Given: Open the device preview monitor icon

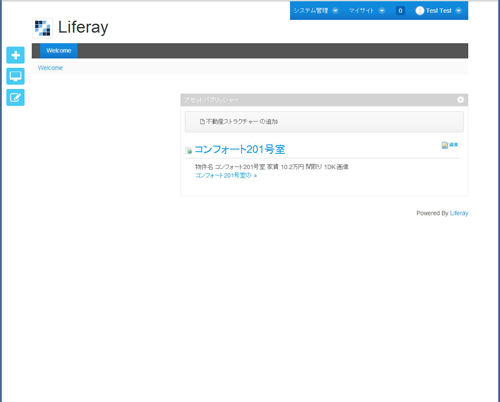Looking at the screenshot, I should [x=15, y=76].
